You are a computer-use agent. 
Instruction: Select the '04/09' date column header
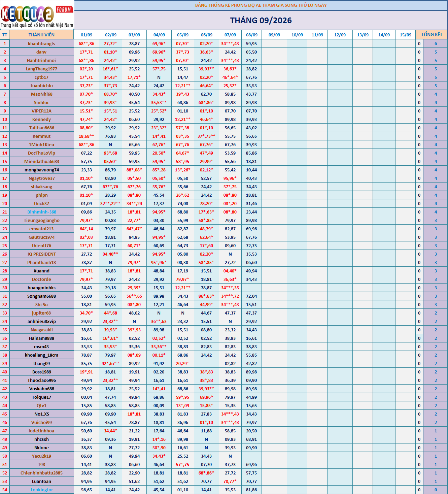pos(159,35)
